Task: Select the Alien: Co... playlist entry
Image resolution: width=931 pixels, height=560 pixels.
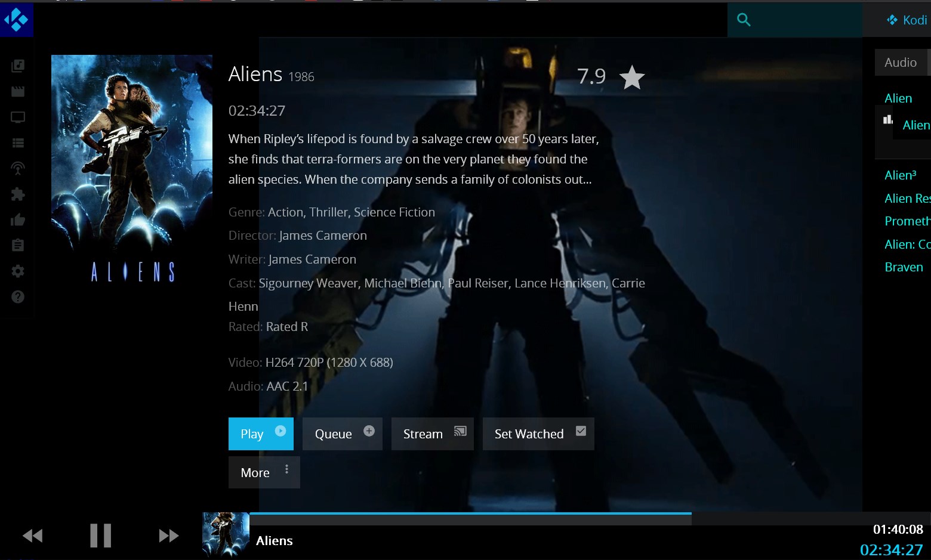Action: (907, 244)
